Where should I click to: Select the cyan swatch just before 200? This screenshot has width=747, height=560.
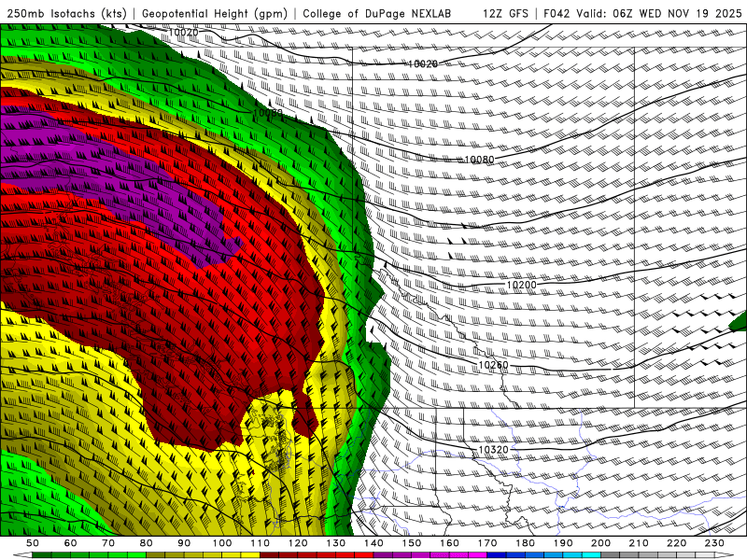591,555
